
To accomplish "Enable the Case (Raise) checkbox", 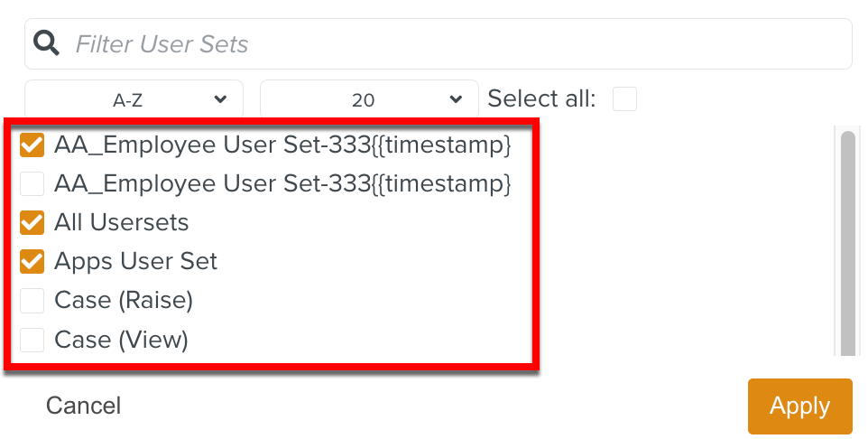I will pos(32,301).
